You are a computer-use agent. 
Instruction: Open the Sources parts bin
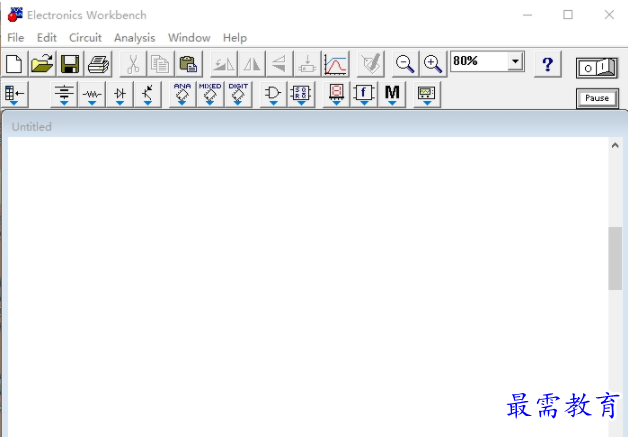pyautogui.click(x=64, y=95)
